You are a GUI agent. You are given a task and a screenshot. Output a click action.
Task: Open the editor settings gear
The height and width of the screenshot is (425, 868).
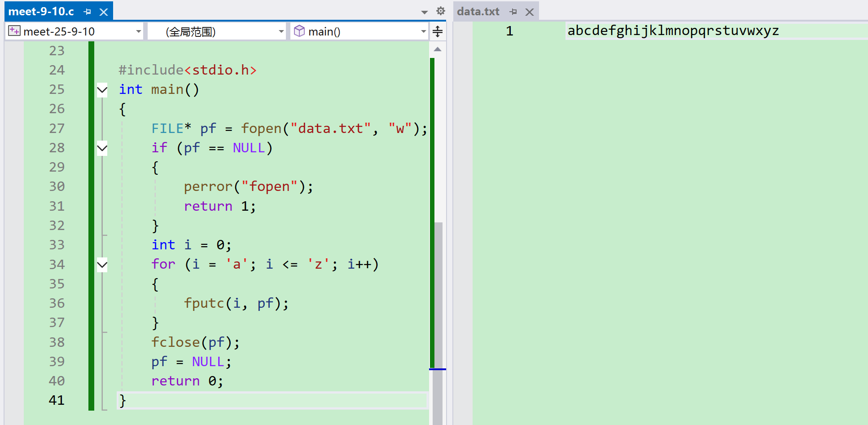(x=441, y=11)
